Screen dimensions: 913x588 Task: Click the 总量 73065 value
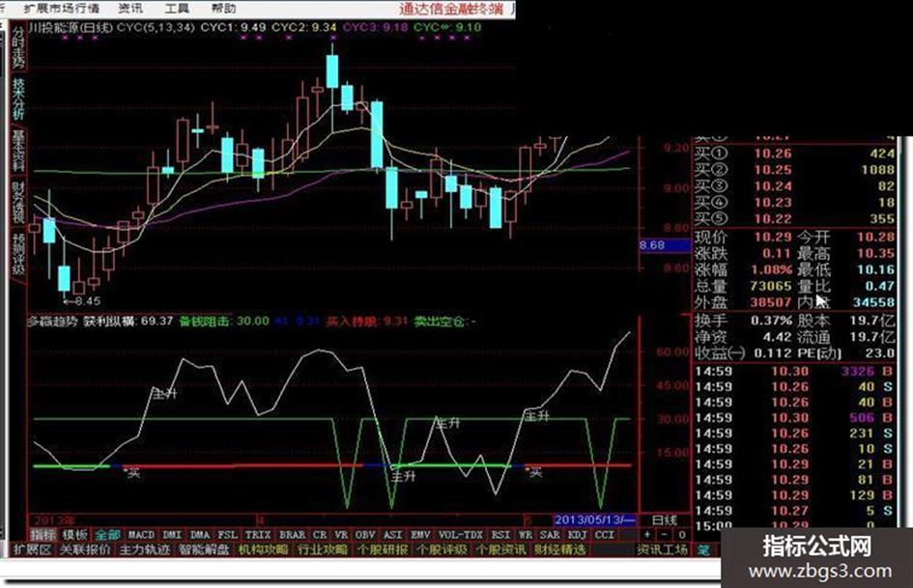pos(770,286)
